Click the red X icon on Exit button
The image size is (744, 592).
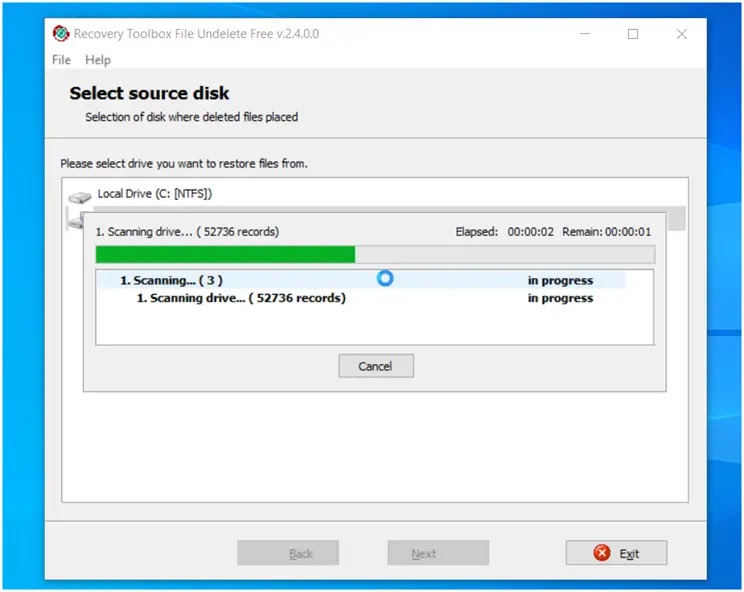(602, 553)
